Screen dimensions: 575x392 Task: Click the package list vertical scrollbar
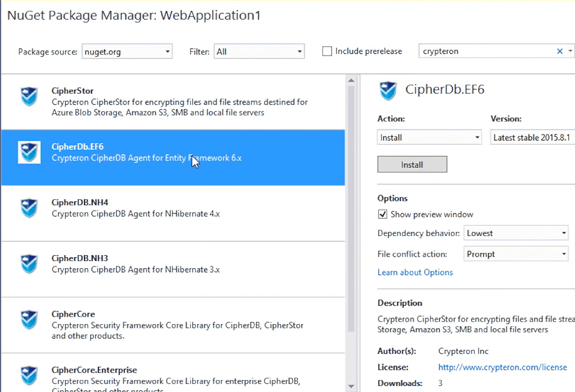tap(351, 215)
